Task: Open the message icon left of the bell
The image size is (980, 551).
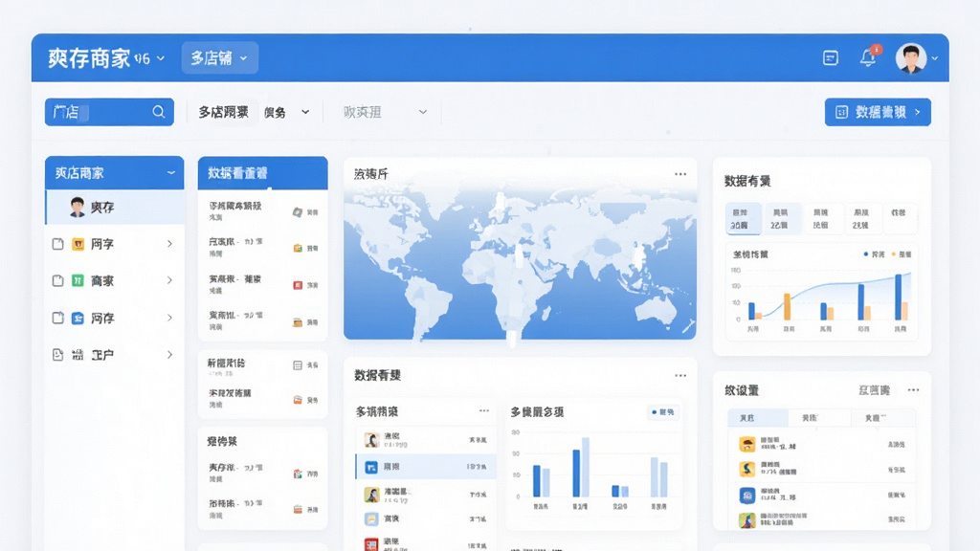Action: pyautogui.click(x=830, y=58)
